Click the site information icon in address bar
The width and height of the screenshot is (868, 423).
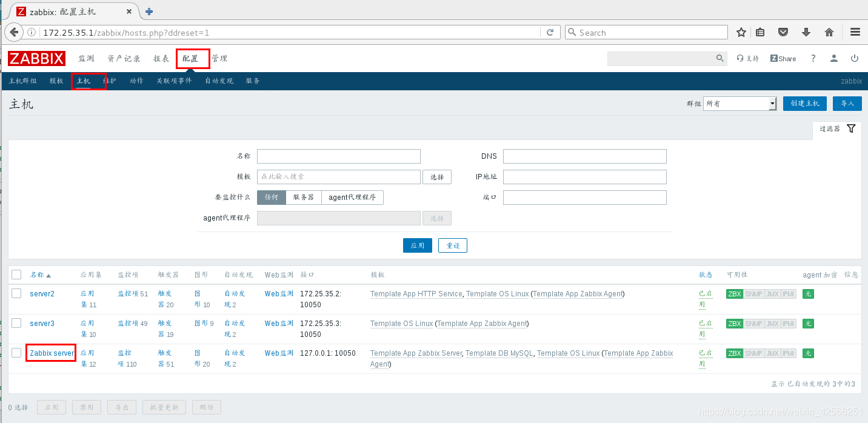click(32, 33)
